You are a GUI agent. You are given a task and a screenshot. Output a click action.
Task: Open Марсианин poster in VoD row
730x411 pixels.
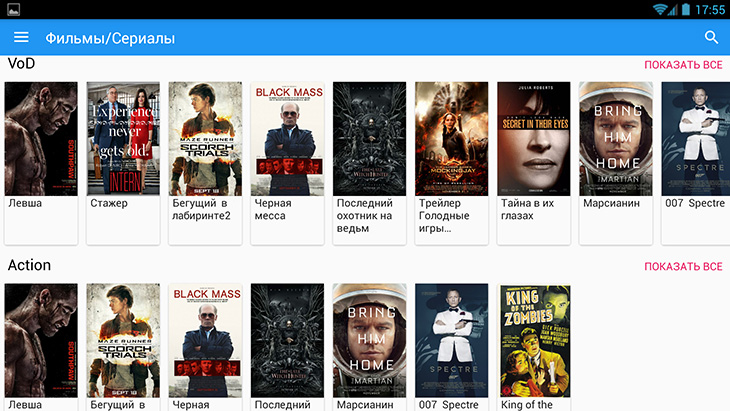[616, 139]
